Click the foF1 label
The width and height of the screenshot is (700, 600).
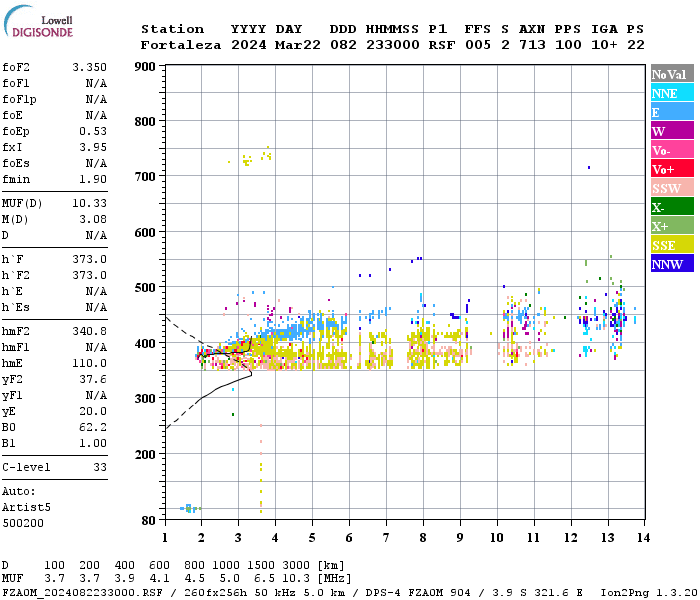pyautogui.click(x=16, y=83)
